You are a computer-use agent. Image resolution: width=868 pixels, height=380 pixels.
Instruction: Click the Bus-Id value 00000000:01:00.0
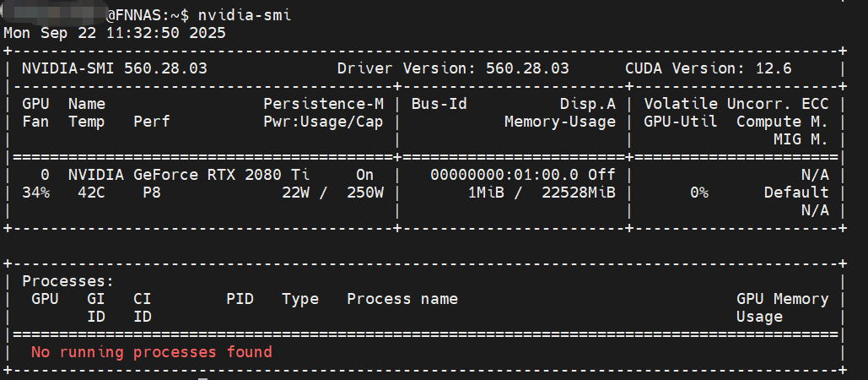(x=494, y=175)
